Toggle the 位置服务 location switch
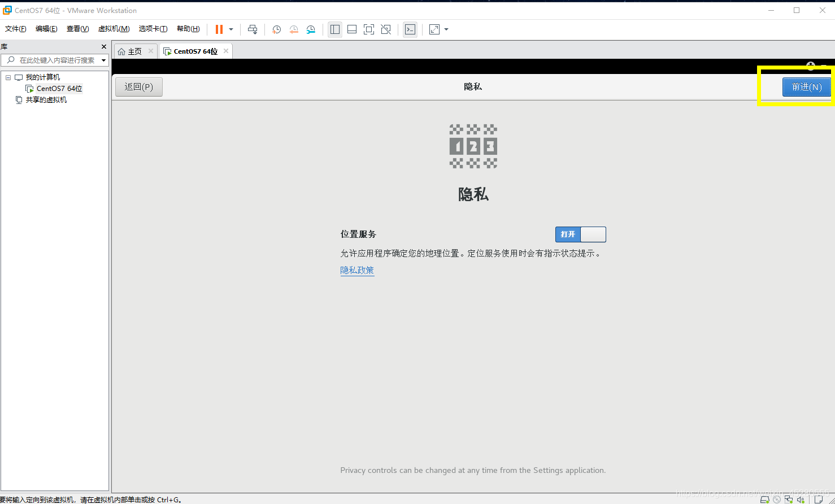The height and width of the screenshot is (504, 835). pos(581,234)
